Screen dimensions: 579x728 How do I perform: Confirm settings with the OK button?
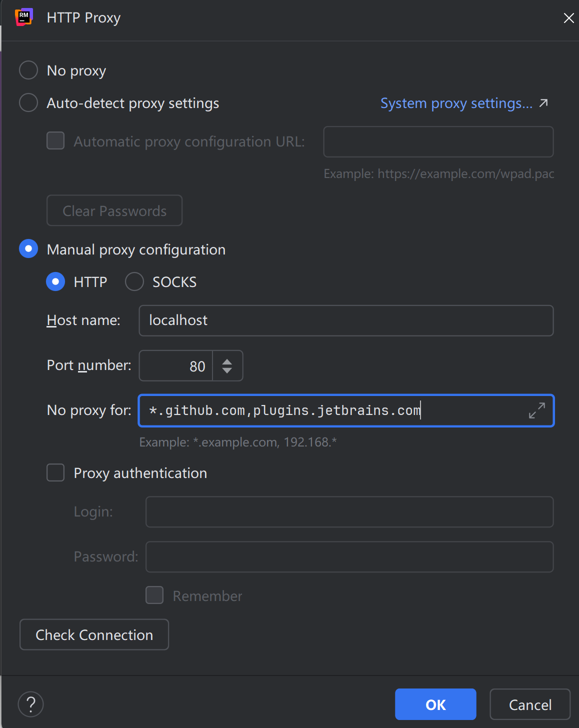click(x=435, y=704)
